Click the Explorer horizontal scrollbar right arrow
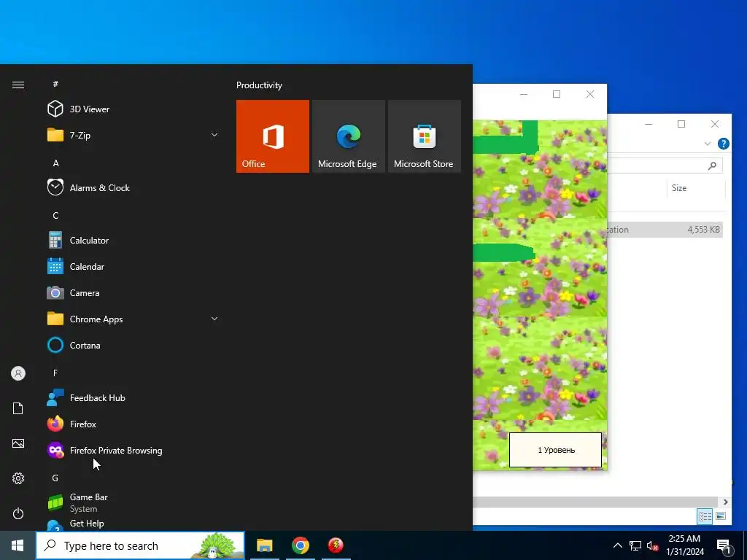 [725, 502]
